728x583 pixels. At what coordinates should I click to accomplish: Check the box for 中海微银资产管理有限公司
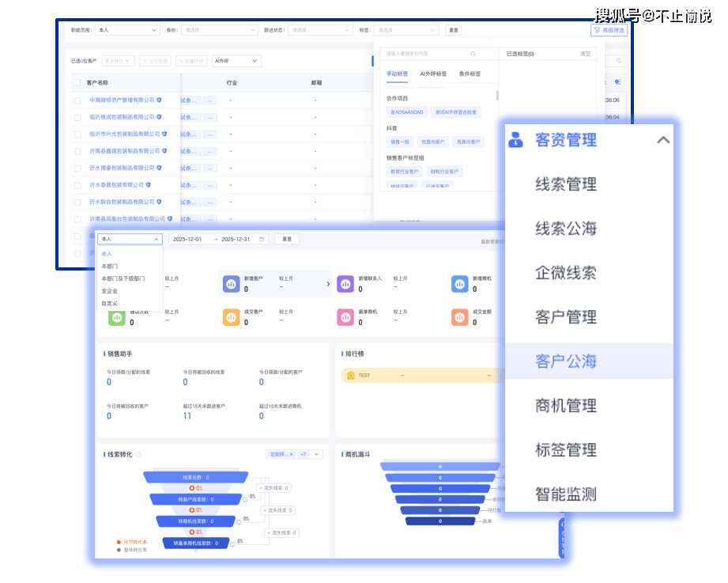click(77, 100)
